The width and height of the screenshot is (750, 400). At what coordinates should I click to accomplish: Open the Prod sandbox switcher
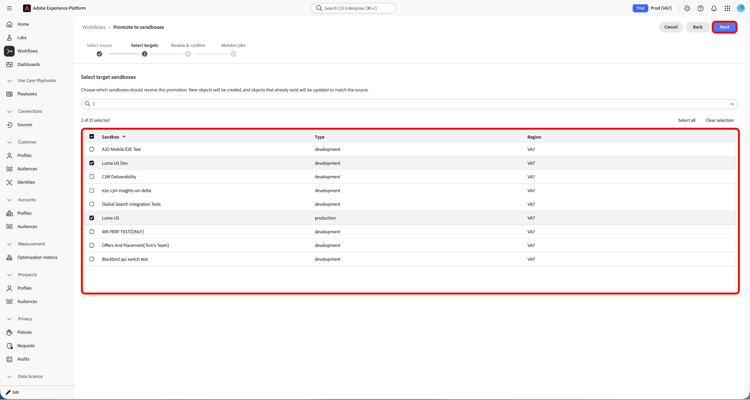(x=653, y=8)
